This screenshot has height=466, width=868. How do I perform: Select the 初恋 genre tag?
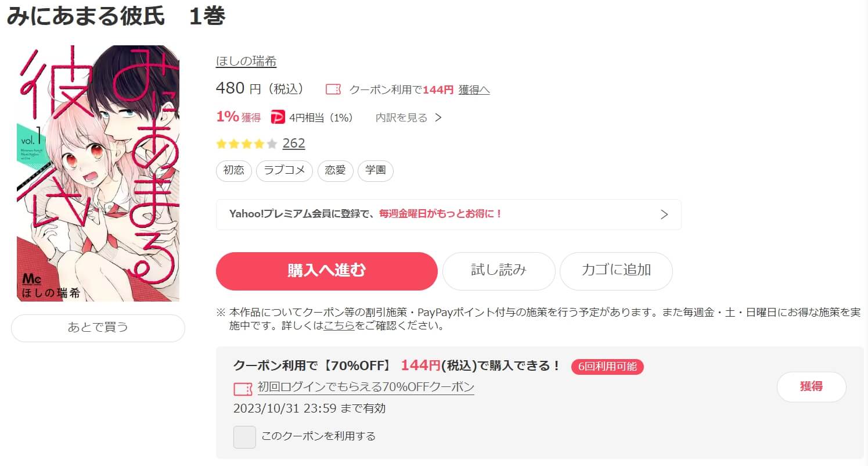tap(234, 170)
